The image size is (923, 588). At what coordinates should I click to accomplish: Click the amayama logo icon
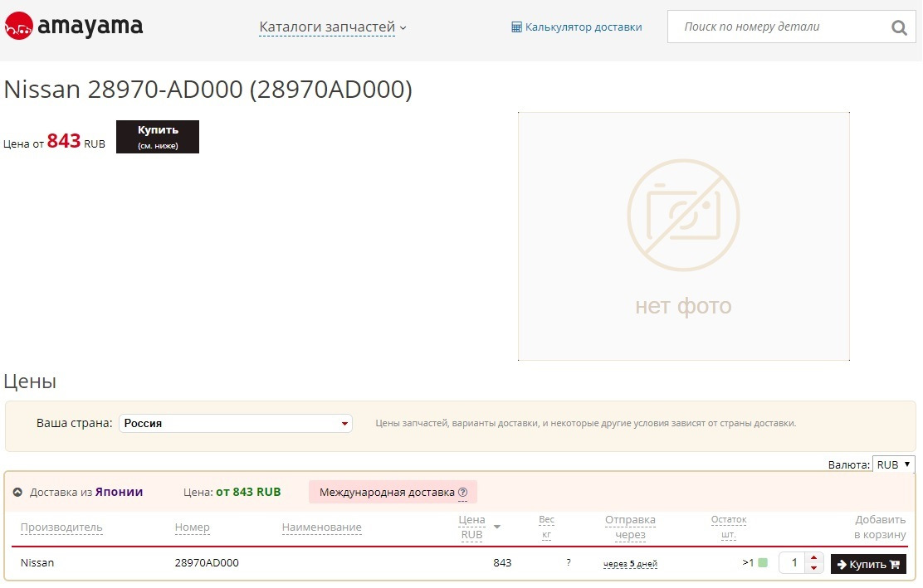18,26
